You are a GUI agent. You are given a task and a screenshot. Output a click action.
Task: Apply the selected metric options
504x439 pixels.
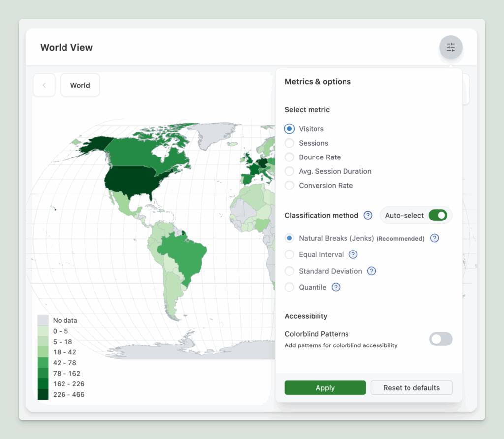coord(325,388)
